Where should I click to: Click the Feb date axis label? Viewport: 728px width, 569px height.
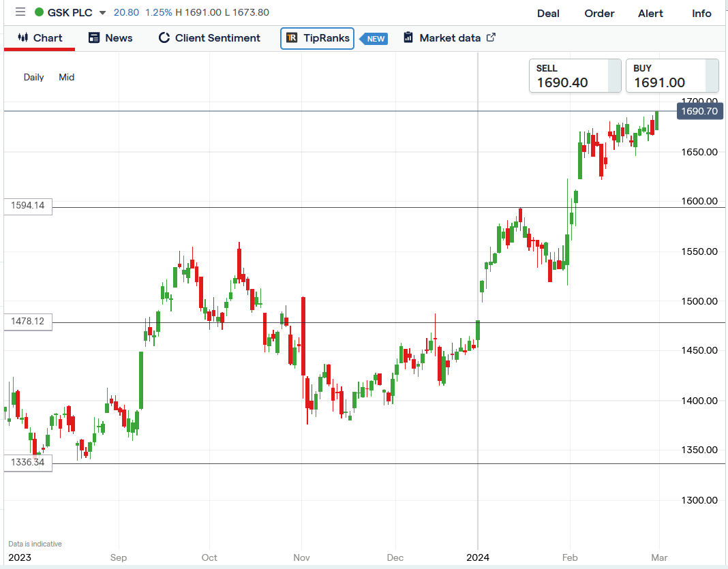point(570,557)
